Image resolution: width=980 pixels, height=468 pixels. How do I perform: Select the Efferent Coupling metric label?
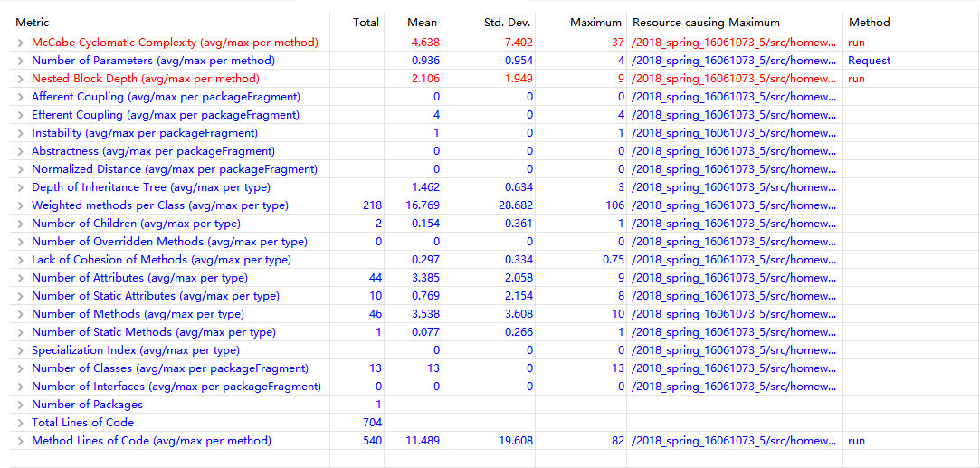coord(166,115)
